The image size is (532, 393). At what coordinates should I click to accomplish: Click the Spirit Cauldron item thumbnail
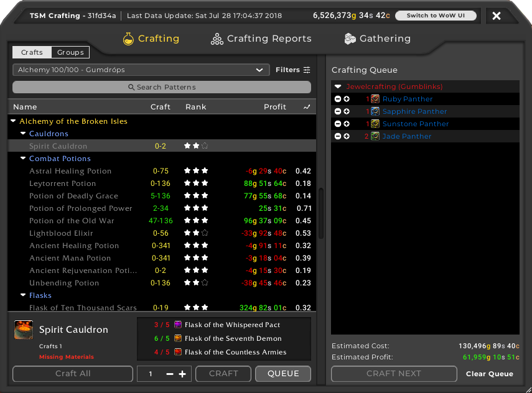tap(24, 330)
